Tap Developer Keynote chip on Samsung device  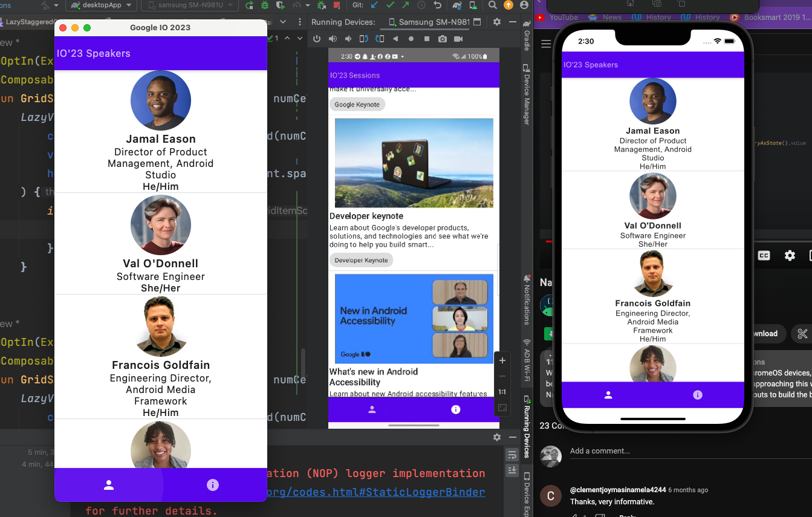[362, 260]
